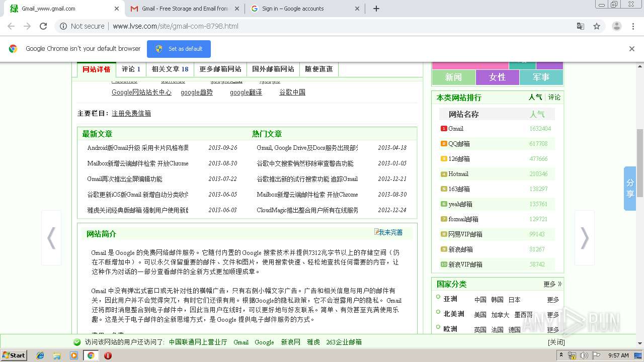
Task: Open the 注册免费信箱 category link
Action: coord(131,114)
